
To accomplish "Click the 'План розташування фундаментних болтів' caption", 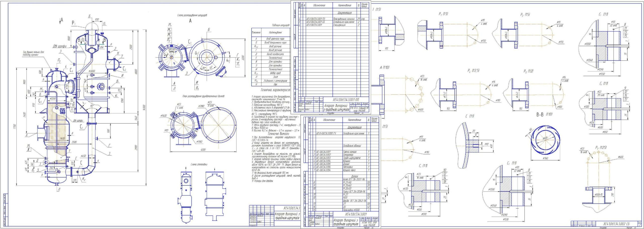I will pos(203,96).
